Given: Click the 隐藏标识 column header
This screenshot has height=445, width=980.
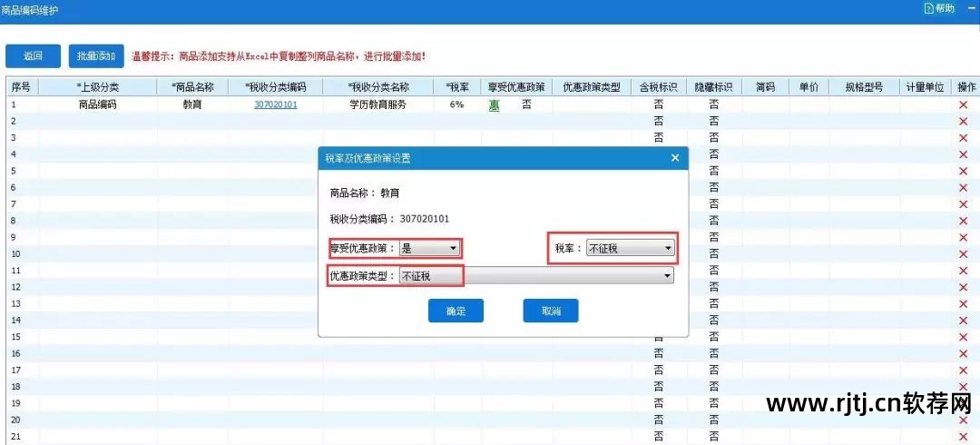Looking at the screenshot, I should coord(713,87).
